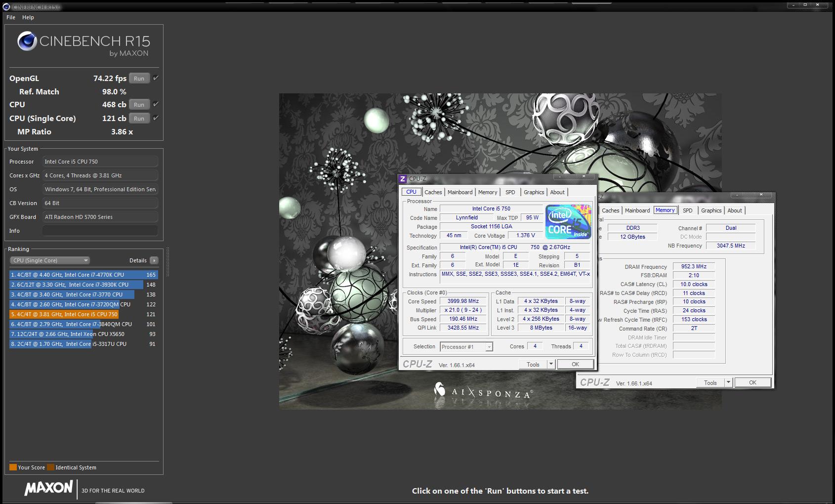The height and width of the screenshot is (504, 835).
Task: Click Tools button in front CPU-Z window
Action: pyautogui.click(x=533, y=364)
